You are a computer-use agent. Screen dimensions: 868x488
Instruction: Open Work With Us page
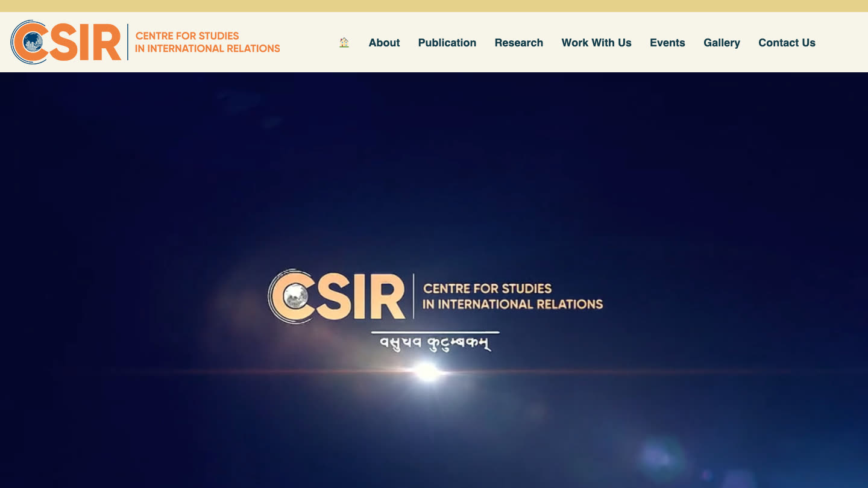(x=597, y=43)
